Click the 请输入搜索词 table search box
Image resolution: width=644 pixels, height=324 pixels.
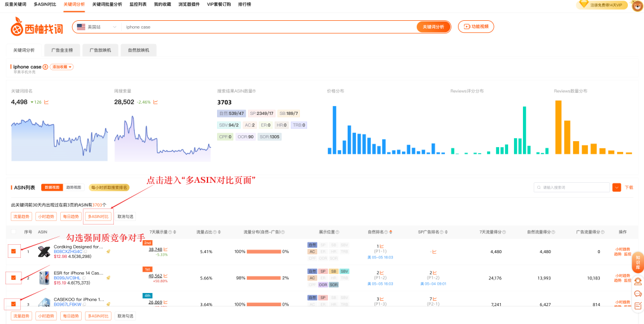pyautogui.click(x=572, y=188)
